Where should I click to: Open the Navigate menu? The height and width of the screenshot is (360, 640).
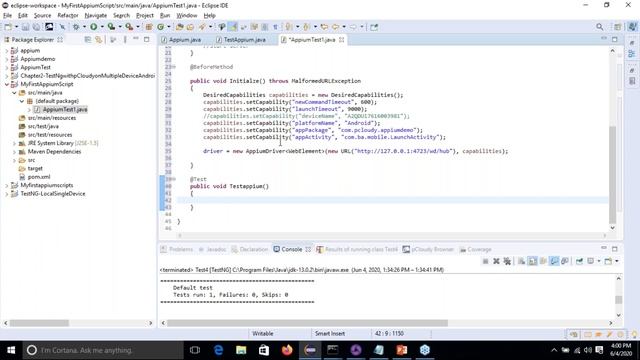[x=96, y=16]
